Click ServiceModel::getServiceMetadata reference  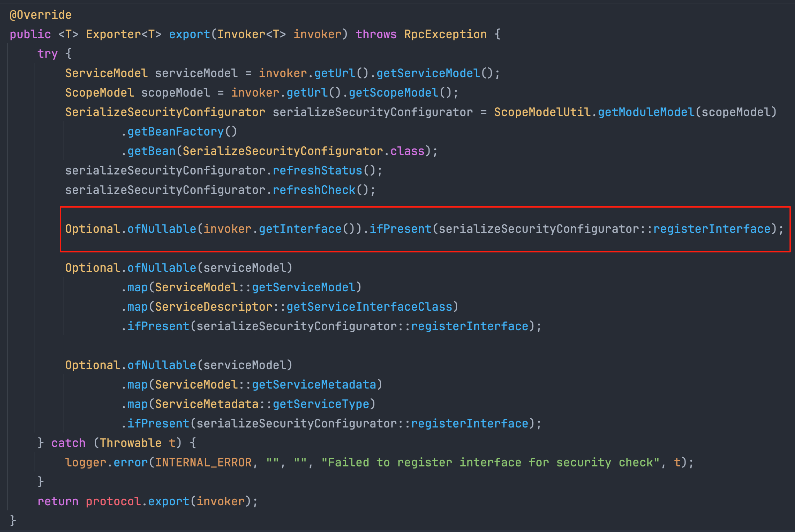266,385
